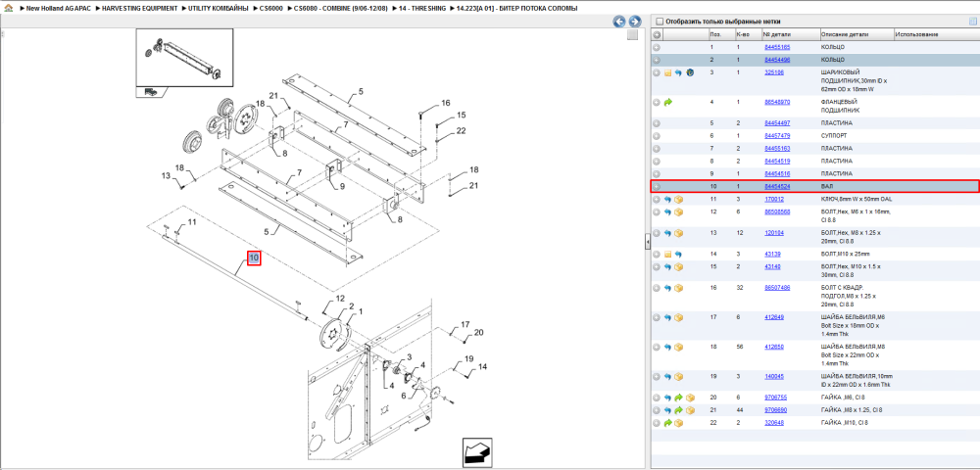
Task: Click the green arrow icon for part 320648
Action: point(667,423)
